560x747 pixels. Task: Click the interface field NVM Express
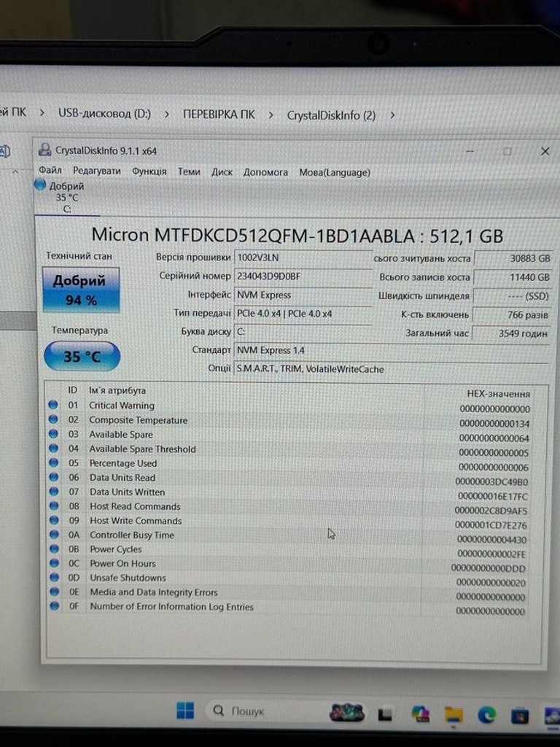click(x=303, y=295)
